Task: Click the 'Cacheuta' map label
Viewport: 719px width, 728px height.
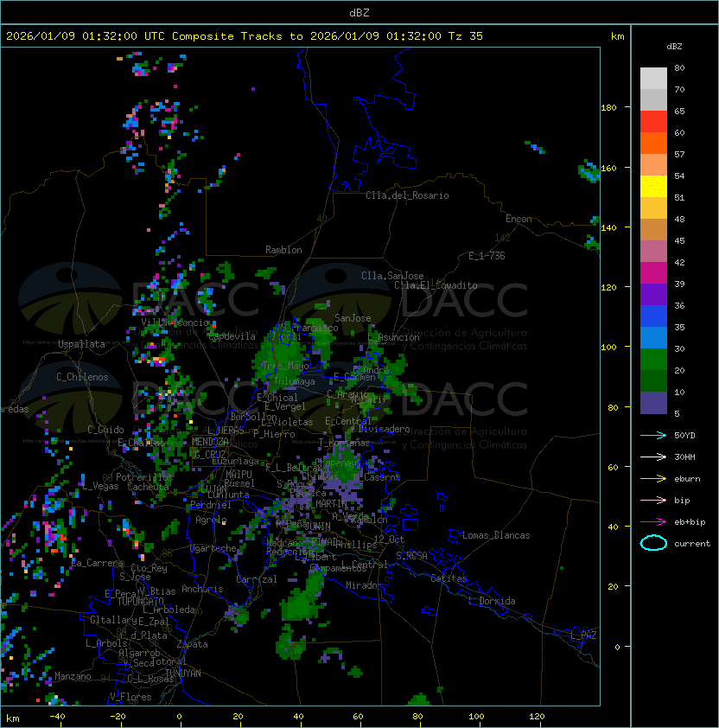Action: (x=148, y=487)
